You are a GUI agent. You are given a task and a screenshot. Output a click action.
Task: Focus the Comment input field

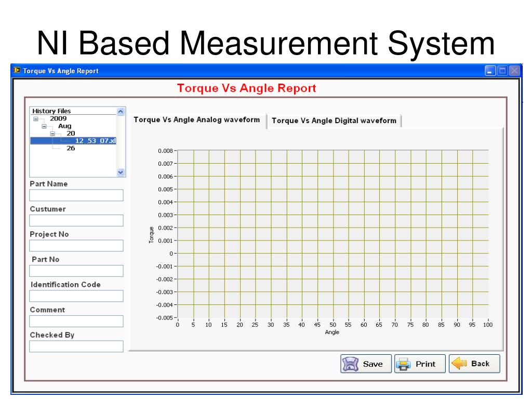pyautogui.click(x=76, y=321)
